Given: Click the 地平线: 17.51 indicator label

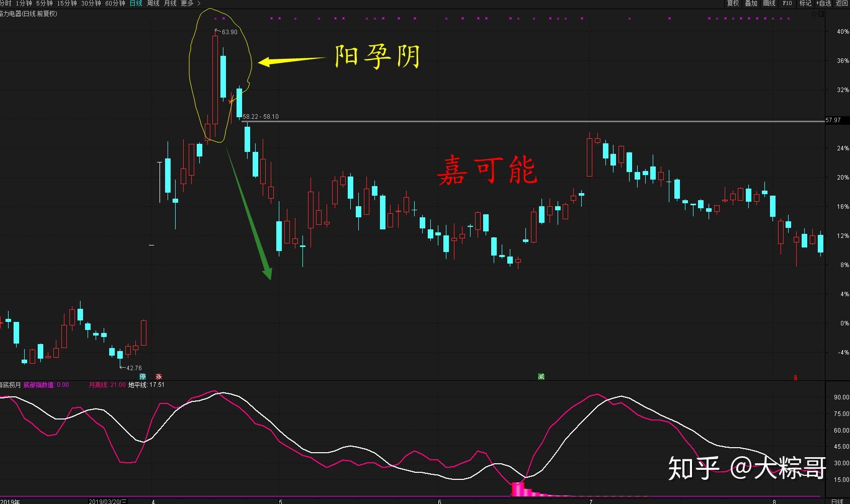Looking at the screenshot, I should (146, 385).
